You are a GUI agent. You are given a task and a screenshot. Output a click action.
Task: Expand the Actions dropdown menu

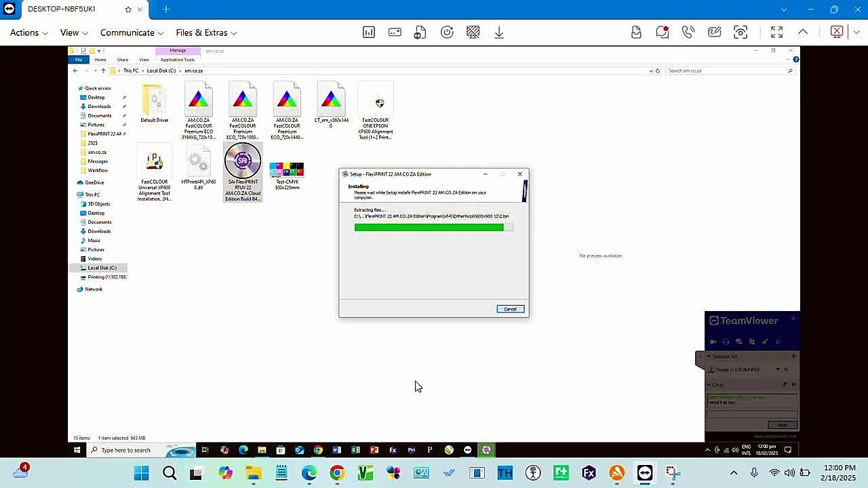[28, 33]
